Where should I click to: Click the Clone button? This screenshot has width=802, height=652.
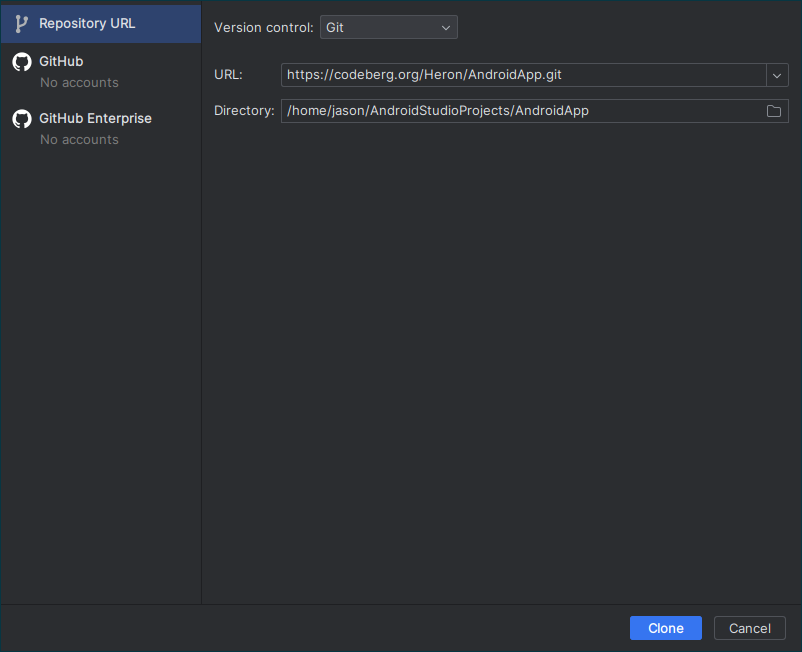click(x=665, y=628)
